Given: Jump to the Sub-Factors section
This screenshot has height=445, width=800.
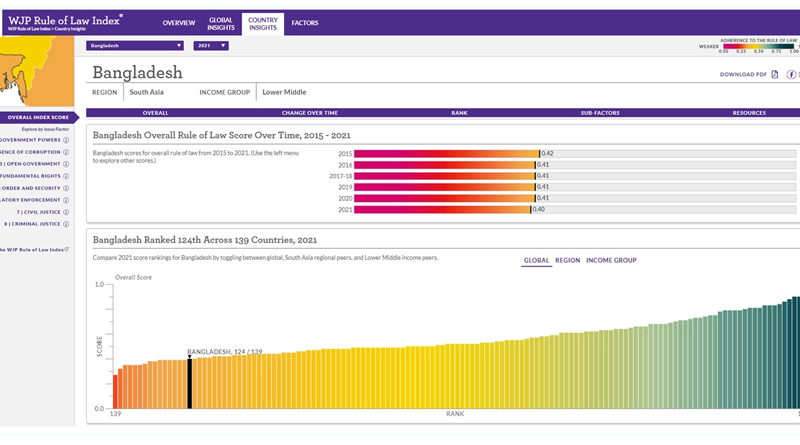Looking at the screenshot, I should click(x=600, y=113).
